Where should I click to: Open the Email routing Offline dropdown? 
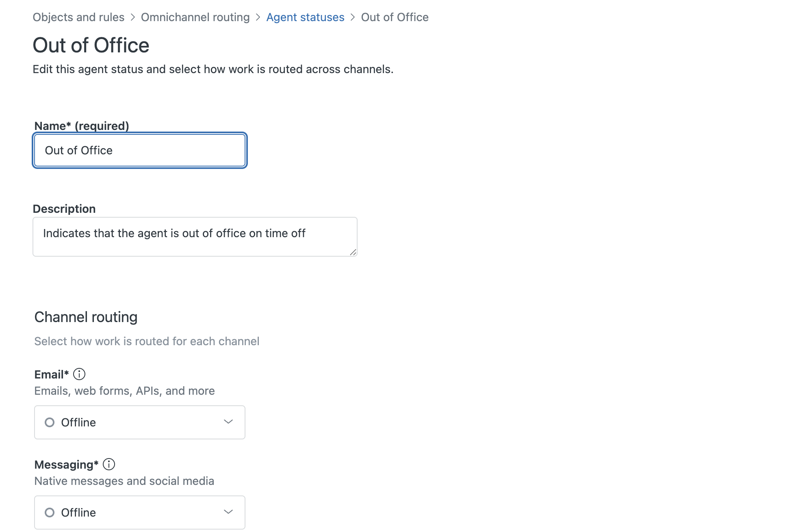pyautogui.click(x=139, y=422)
